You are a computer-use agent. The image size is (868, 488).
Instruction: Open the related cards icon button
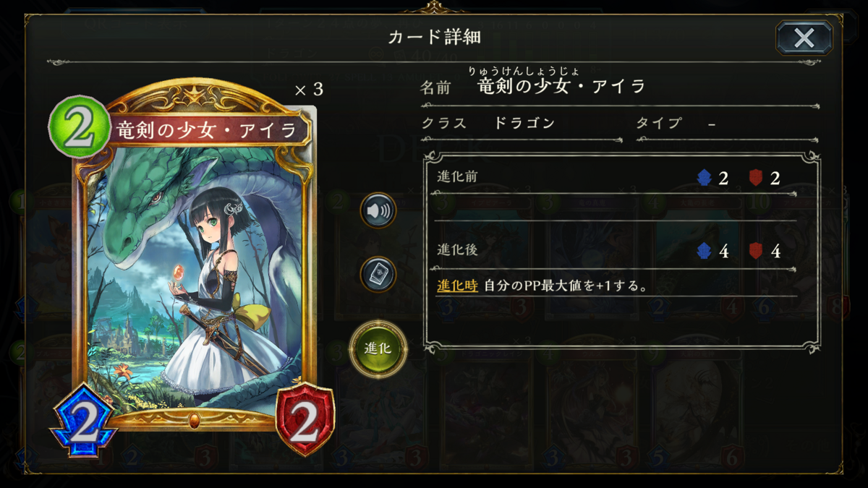pyautogui.click(x=378, y=275)
